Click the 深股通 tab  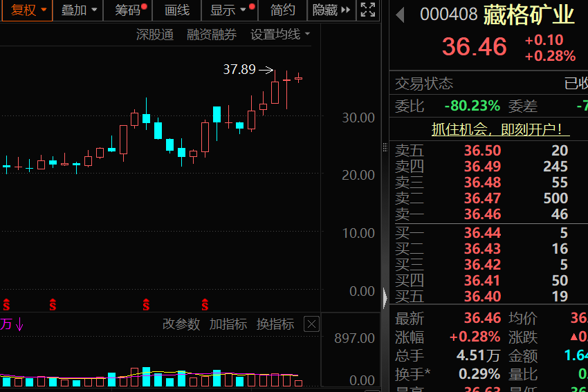155,35
